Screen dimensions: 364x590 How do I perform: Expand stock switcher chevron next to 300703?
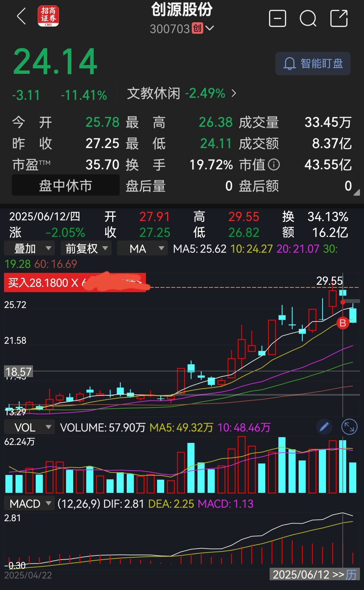[x=210, y=28]
